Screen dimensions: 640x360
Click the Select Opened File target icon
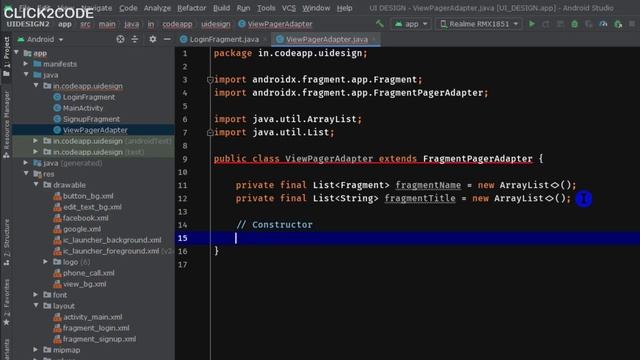point(120,39)
